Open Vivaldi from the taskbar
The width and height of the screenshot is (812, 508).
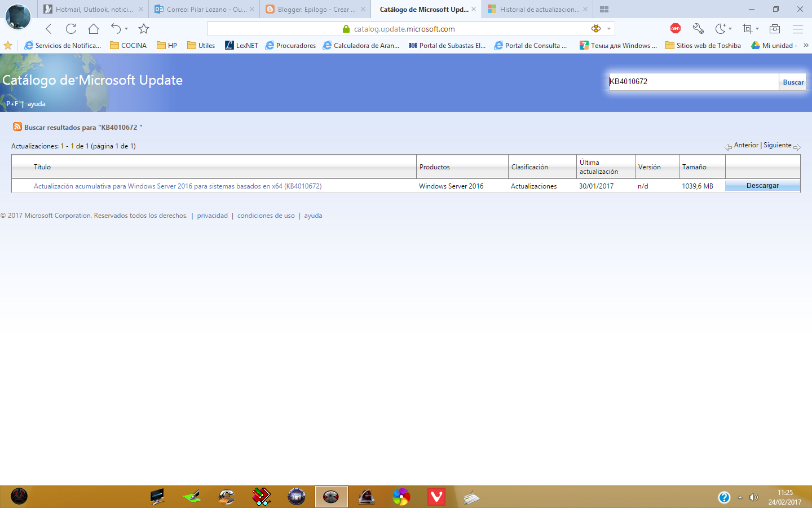pyautogui.click(x=436, y=497)
